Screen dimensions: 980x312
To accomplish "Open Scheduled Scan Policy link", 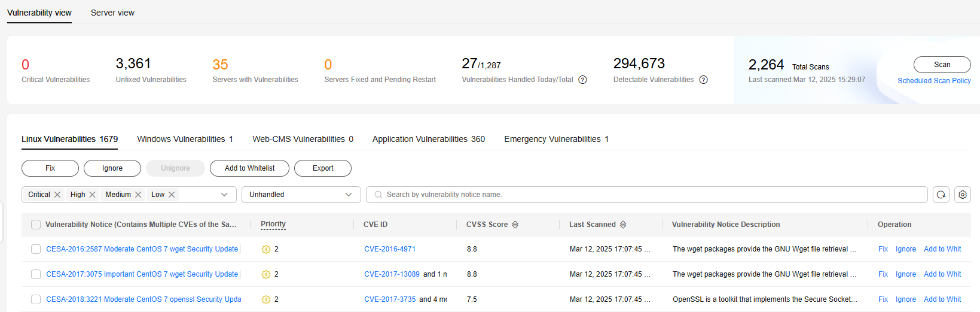I will pos(934,81).
